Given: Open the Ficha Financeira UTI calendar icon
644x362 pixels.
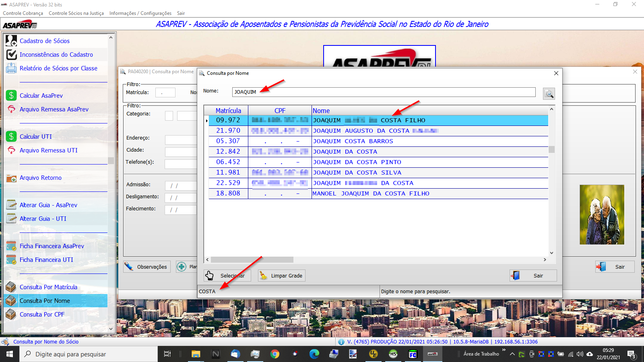Looking at the screenshot, I should [x=11, y=259].
